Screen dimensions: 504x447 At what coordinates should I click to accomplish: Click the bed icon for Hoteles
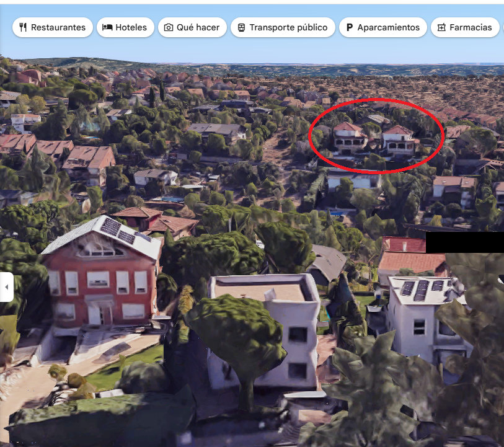107,27
